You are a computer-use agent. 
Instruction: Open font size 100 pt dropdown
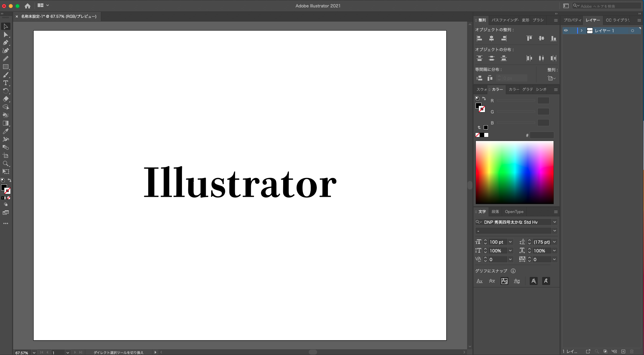[x=510, y=242]
